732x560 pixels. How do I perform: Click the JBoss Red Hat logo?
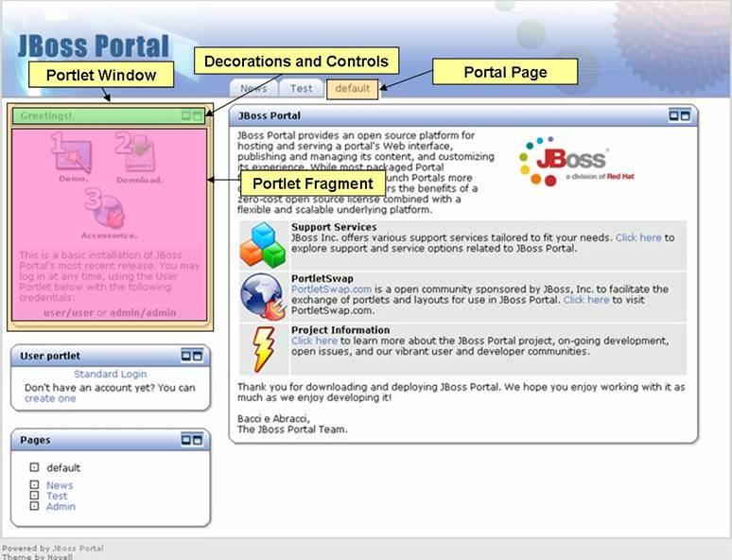pyautogui.click(x=577, y=162)
